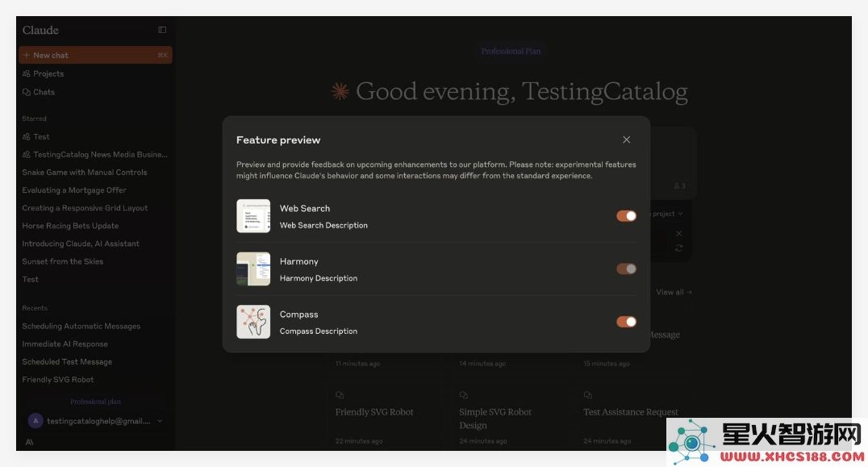The width and height of the screenshot is (868, 467).
Task: Click the Projects people icon in sidebar
Action: coord(26,73)
